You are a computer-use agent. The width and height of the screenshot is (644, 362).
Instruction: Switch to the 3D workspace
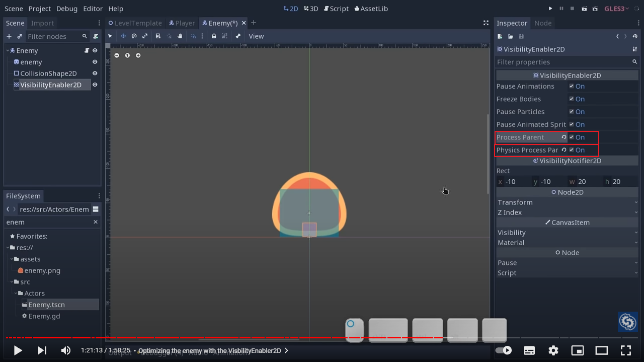(310, 9)
